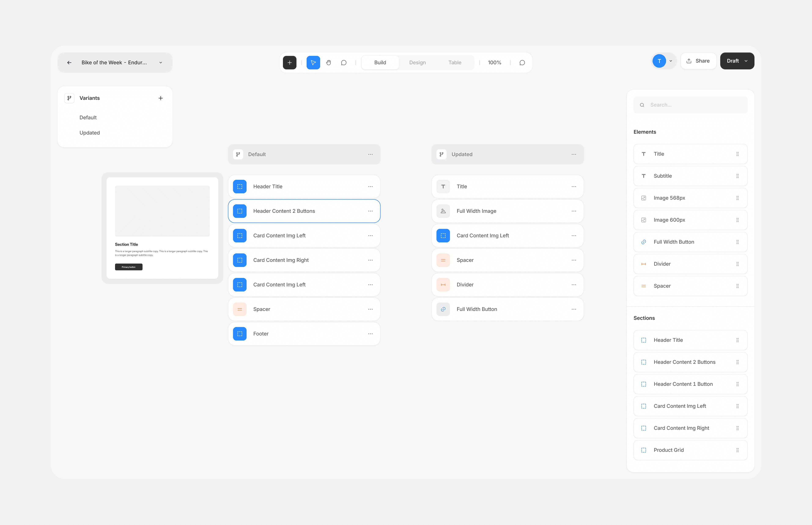Image resolution: width=812 pixels, height=525 pixels.
Task: Switch to the Table tab
Action: [455, 62]
